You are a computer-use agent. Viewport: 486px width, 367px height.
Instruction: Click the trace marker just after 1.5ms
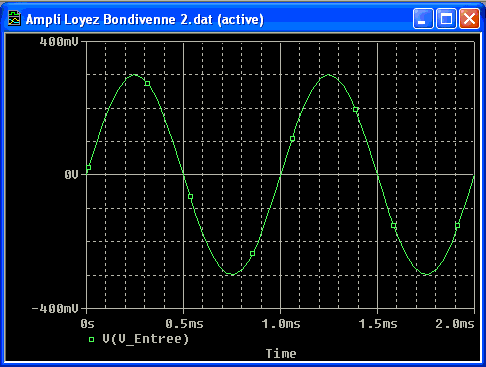tap(393, 226)
